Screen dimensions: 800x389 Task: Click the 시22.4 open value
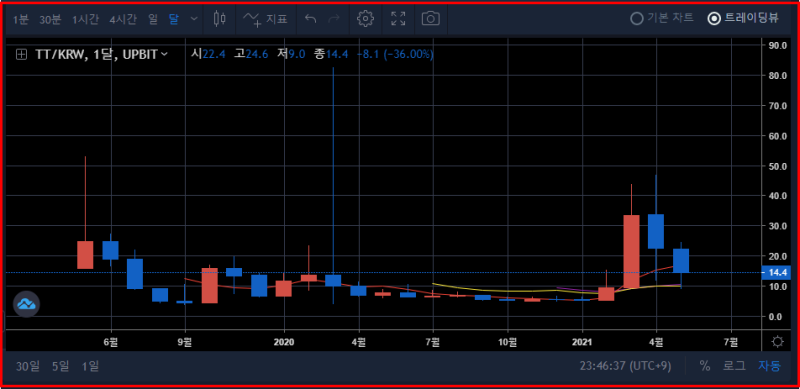[x=208, y=54]
